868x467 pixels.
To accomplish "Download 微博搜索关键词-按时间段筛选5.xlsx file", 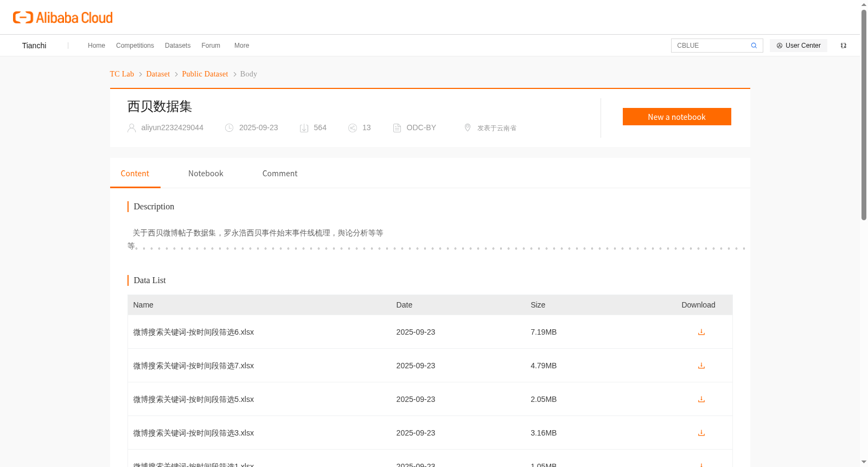I will click(x=701, y=399).
